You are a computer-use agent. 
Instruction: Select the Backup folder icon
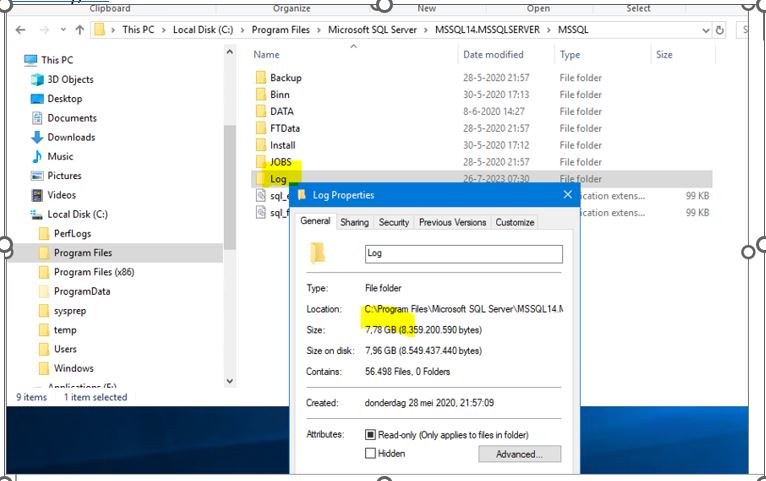[261, 78]
